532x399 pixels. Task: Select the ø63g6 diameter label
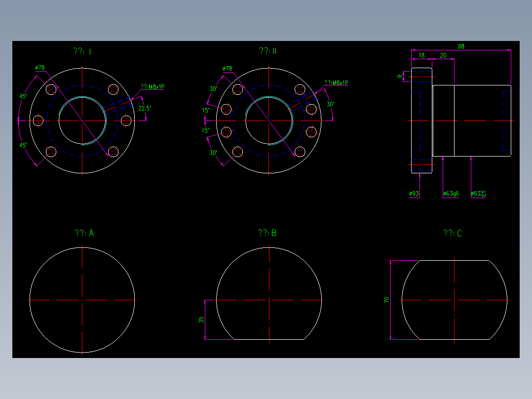[x=451, y=194]
